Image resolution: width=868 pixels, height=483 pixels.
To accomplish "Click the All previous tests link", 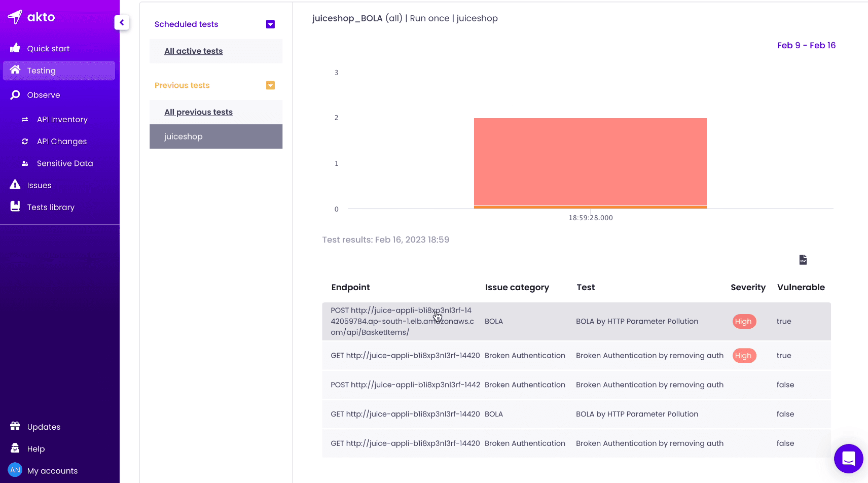I will (198, 112).
